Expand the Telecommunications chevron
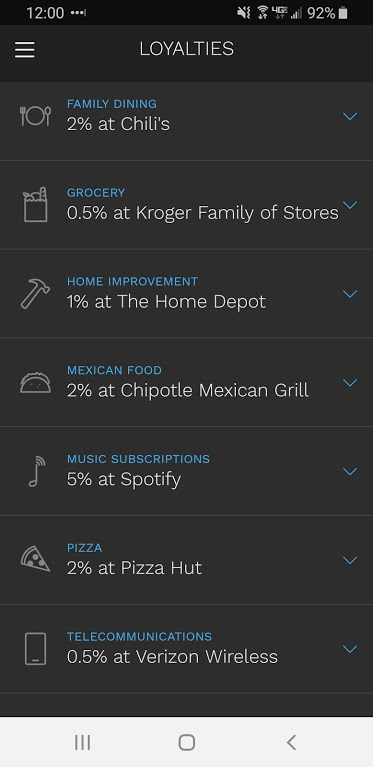The width and height of the screenshot is (373, 767). (350, 649)
